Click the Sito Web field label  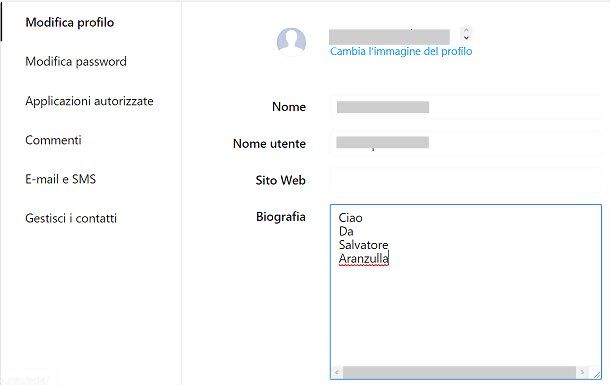[x=280, y=180]
